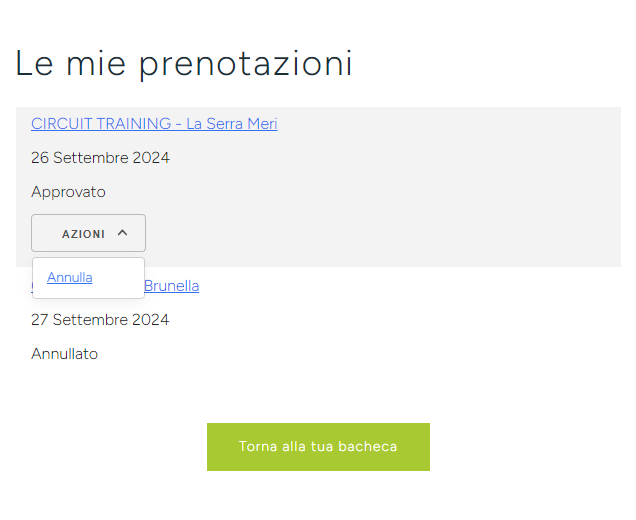Image resolution: width=636 pixels, height=520 pixels.
Task: Click the AZIONI label text
Action: point(83,234)
